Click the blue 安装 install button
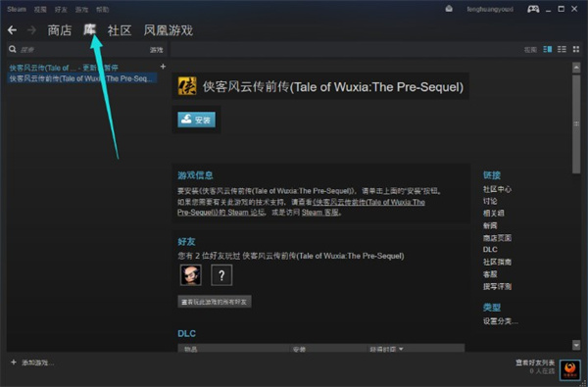The width and height of the screenshot is (588, 387). pyautogui.click(x=197, y=120)
